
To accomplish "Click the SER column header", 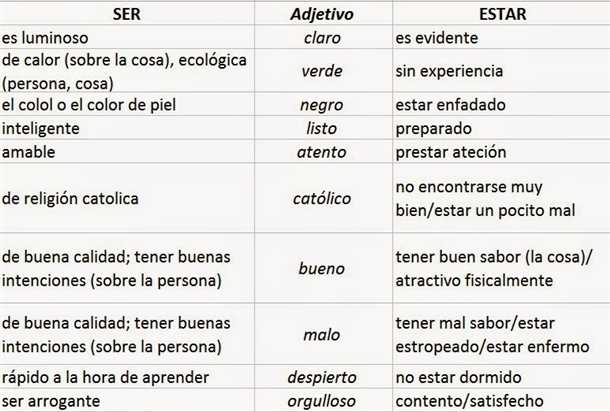I will pyautogui.click(x=127, y=14).
